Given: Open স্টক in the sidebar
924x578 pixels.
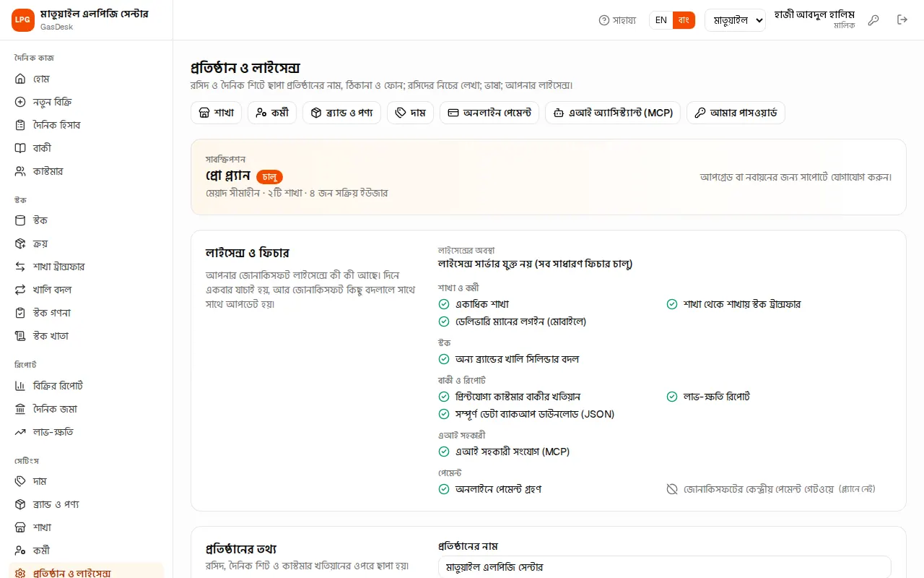Looking at the screenshot, I should [x=87, y=220].
